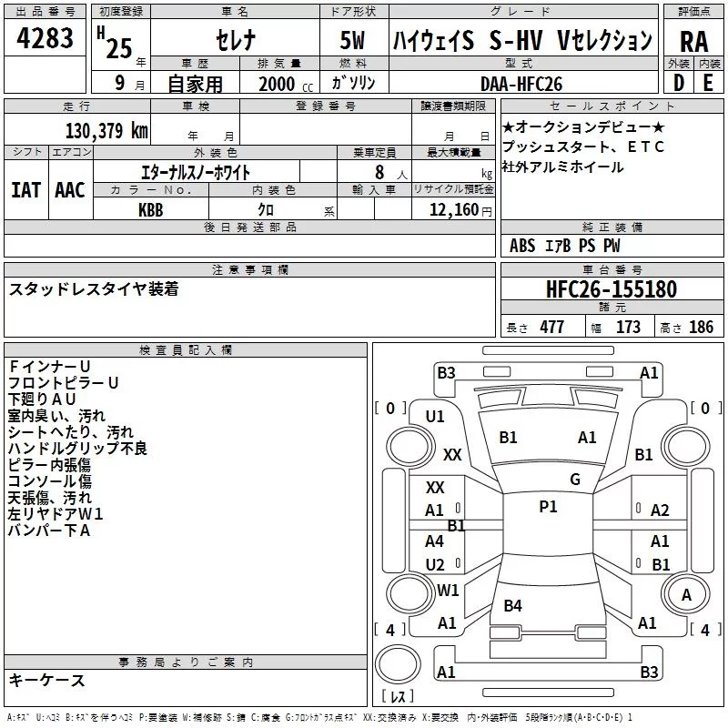This screenshot has width=728, height=728.
Task: Click the front-right wheel circle on diagram
Action: click(686, 447)
